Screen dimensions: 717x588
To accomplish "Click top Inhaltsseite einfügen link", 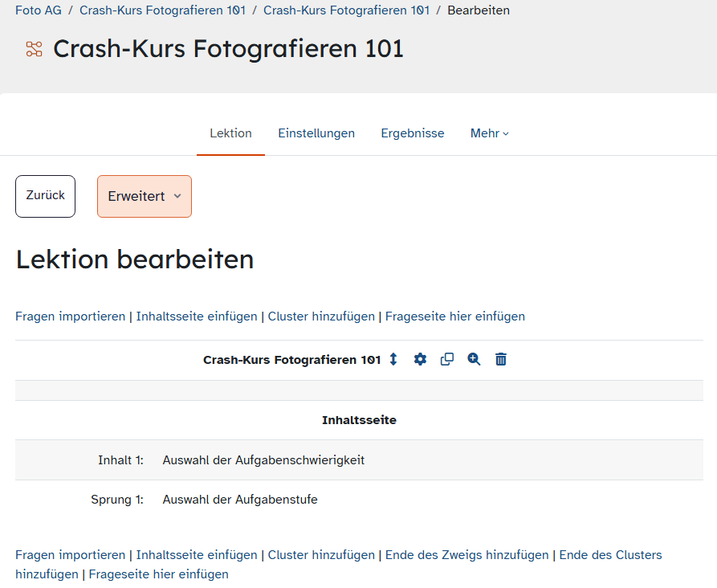I will tap(197, 316).
